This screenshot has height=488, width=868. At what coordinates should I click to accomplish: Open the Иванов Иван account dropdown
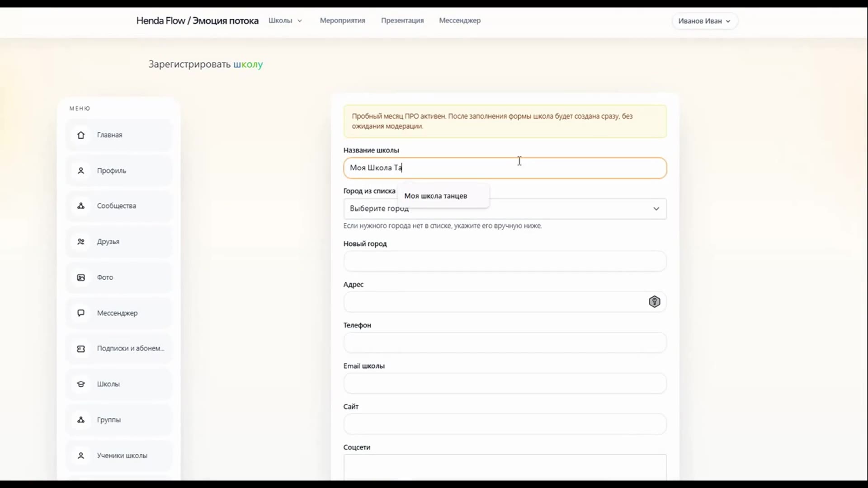tap(704, 21)
